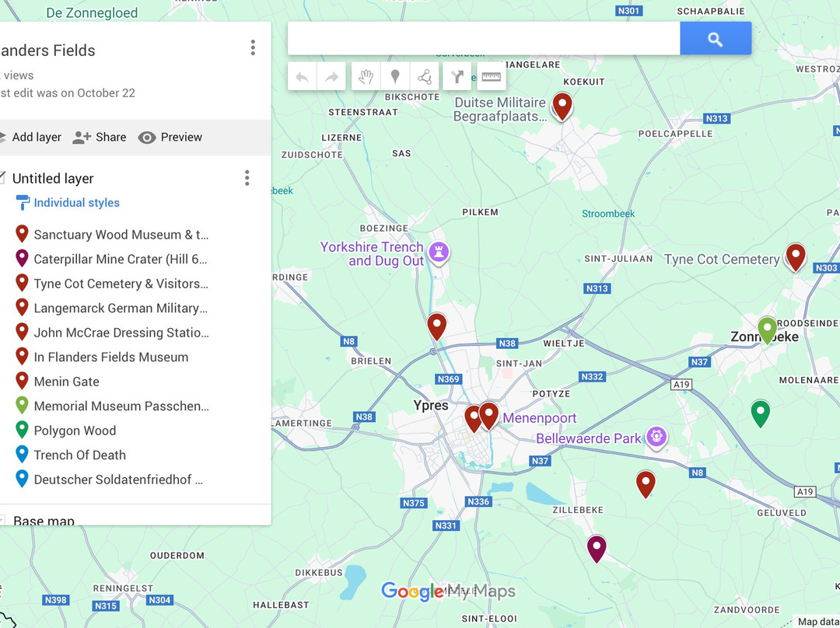Screen dimensions: 840x628
Task: Select the measure distances ruler tool
Action: click(491, 77)
